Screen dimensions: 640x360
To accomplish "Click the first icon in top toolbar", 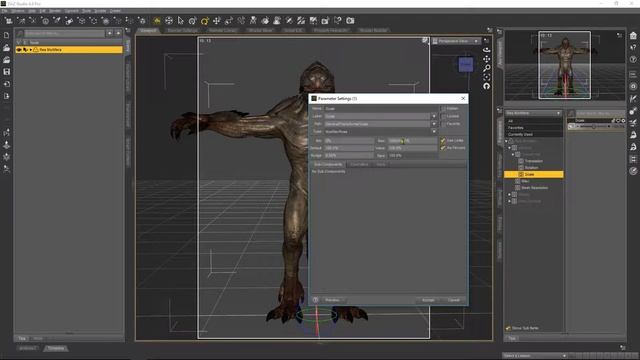I will pos(8,20).
